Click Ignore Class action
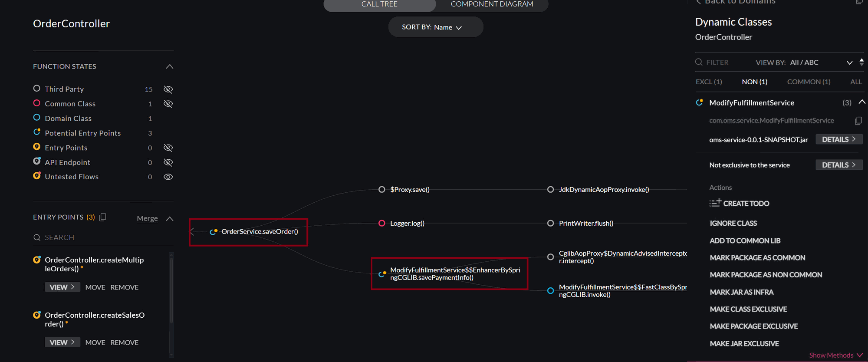Viewport: 868px width, 362px height. 733,223
